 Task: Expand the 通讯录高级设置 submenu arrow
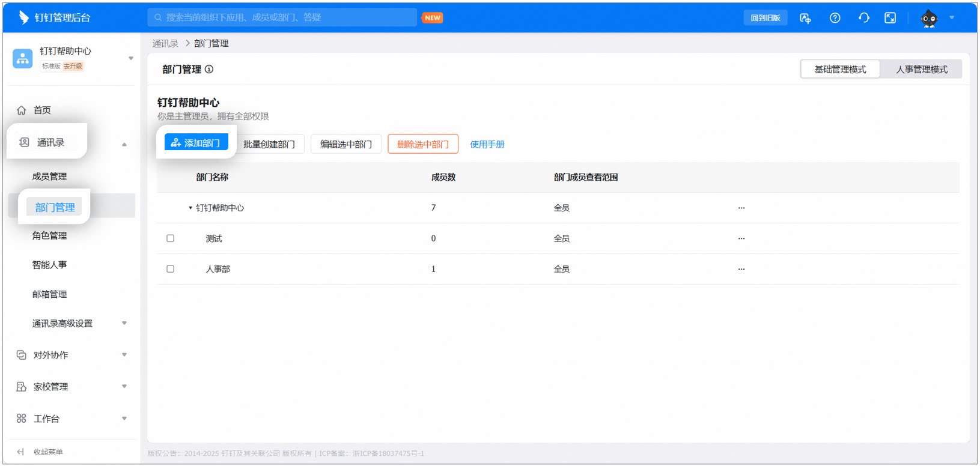tap(124, 323)
